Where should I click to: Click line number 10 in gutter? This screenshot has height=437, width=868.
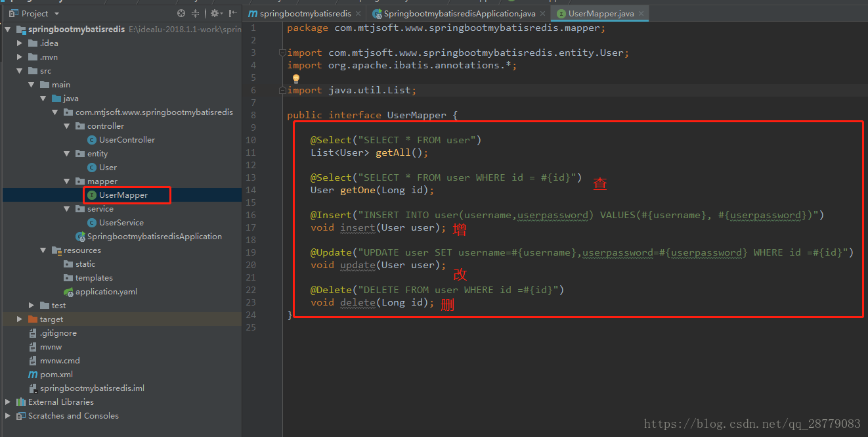click(x=251, y=140)
